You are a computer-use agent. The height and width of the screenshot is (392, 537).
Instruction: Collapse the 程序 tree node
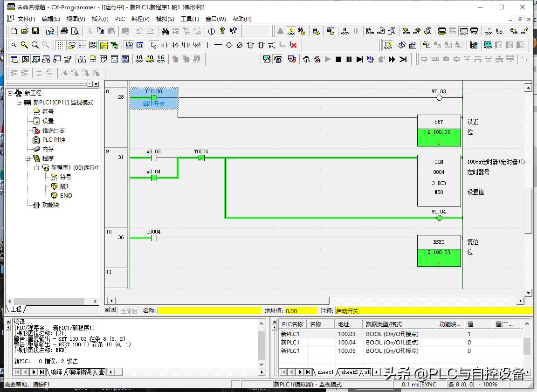(28, 158)
